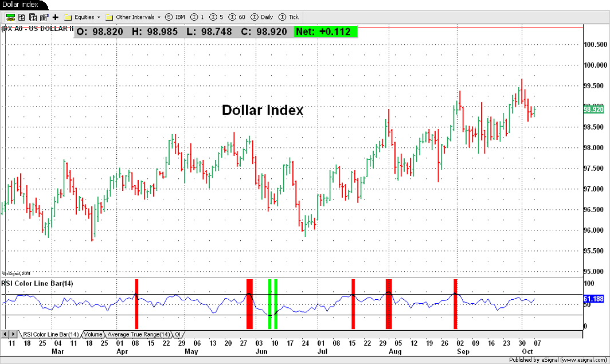Click the RSI Color Line Bar(14) label
Screen dimensions: 610x364
click(x=37, y=284)
